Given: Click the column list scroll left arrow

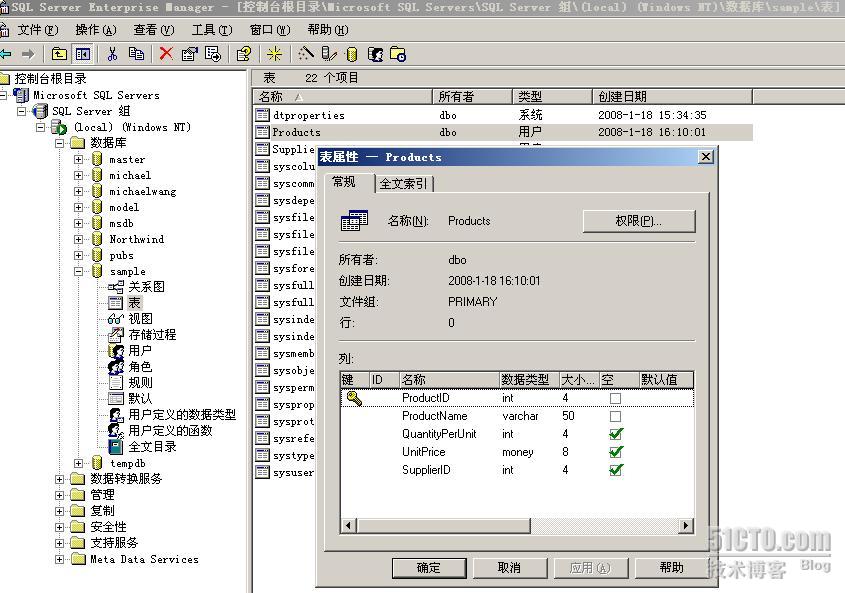Looking at the screenshot, I should pos(348,526).
